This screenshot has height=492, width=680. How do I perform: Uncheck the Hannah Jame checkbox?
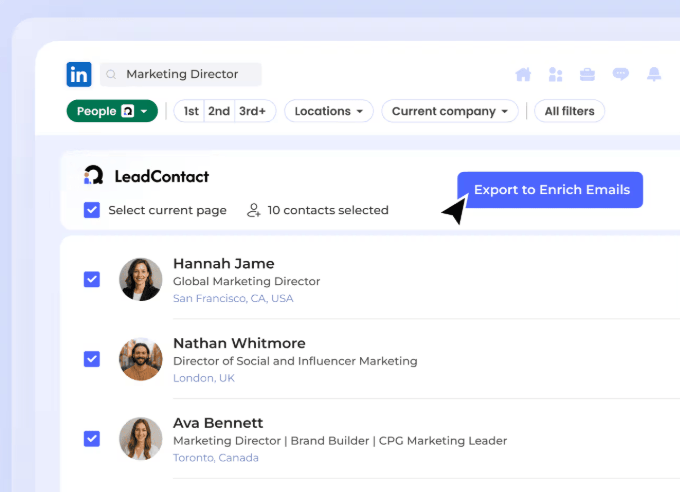[92, 279]
